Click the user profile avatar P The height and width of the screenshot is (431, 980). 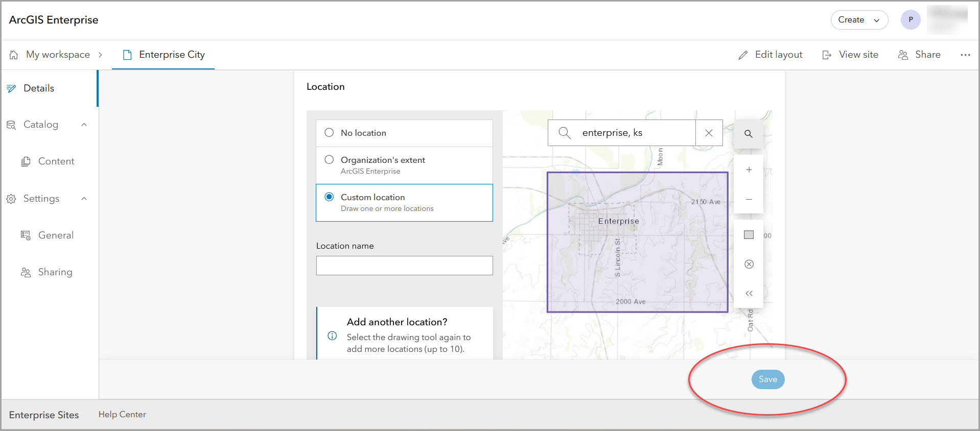[910, 20]
